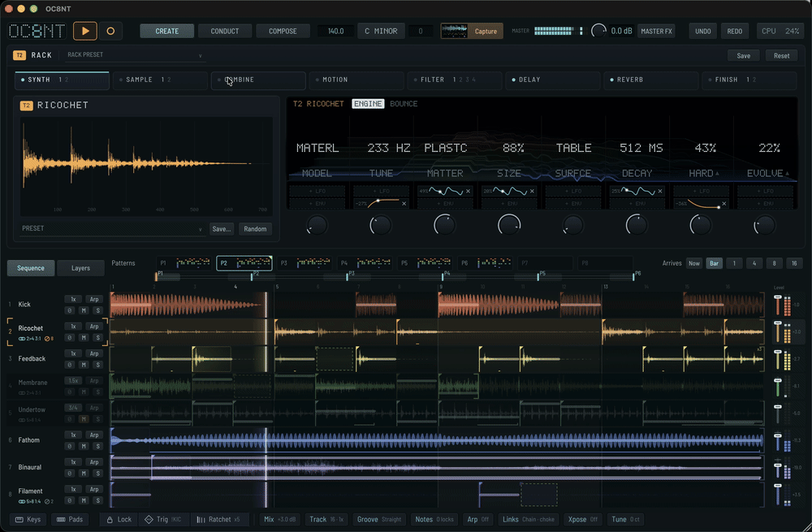Open the C Minor key selector
The image size is (812, 532).
click(x=381, y=31)
